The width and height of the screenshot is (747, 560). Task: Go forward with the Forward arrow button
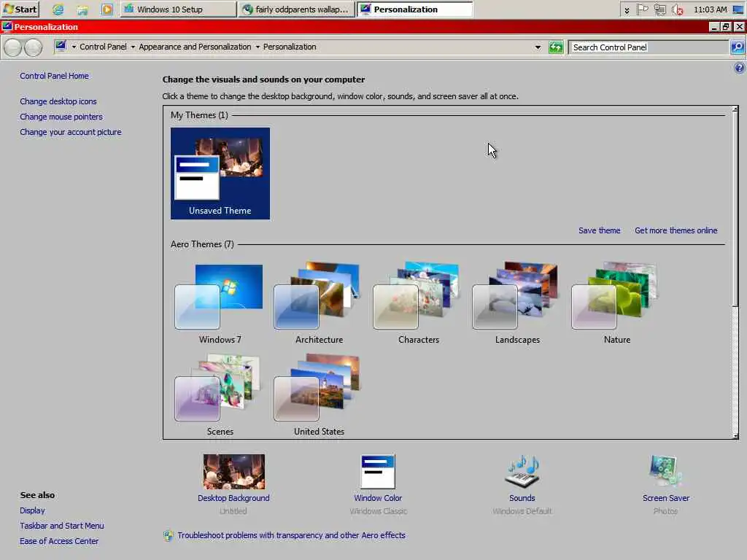[33, 47]
